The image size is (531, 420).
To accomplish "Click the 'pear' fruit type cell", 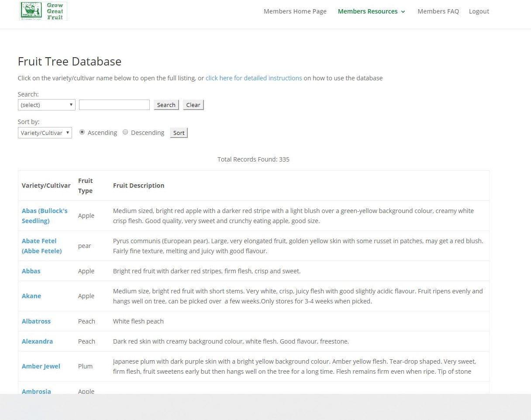I will pyautogui.click(x=85, y=246).
